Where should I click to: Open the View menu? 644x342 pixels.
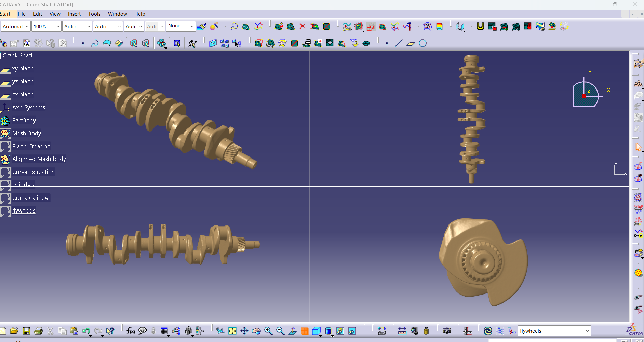point(55,14)
